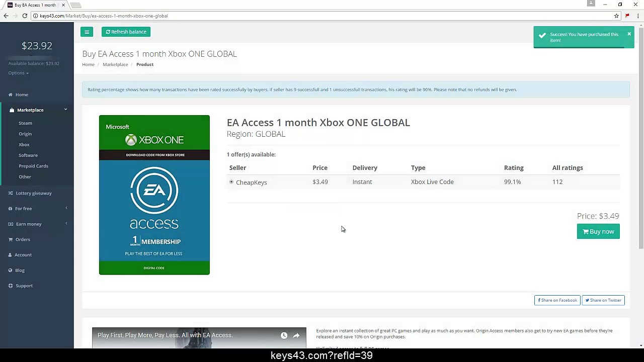
Task: Click the Lottery giveaway shuffle icon
Action: [11, 193]
